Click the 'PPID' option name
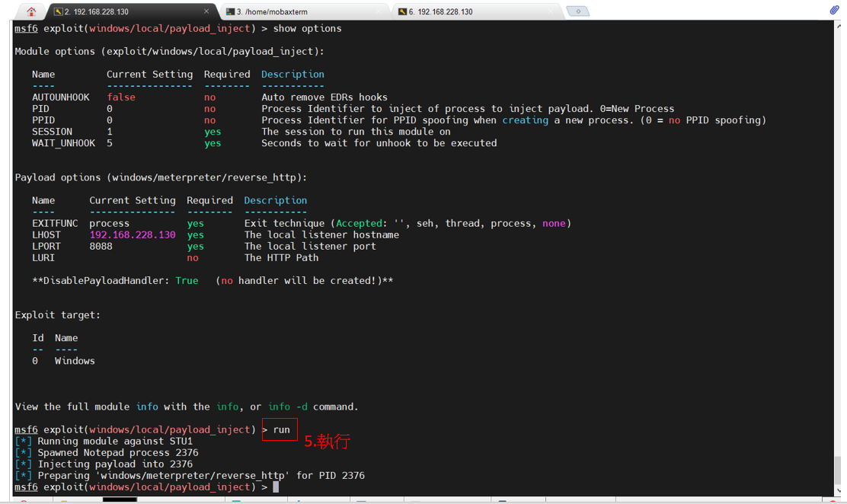 click(x=43, y=120)
